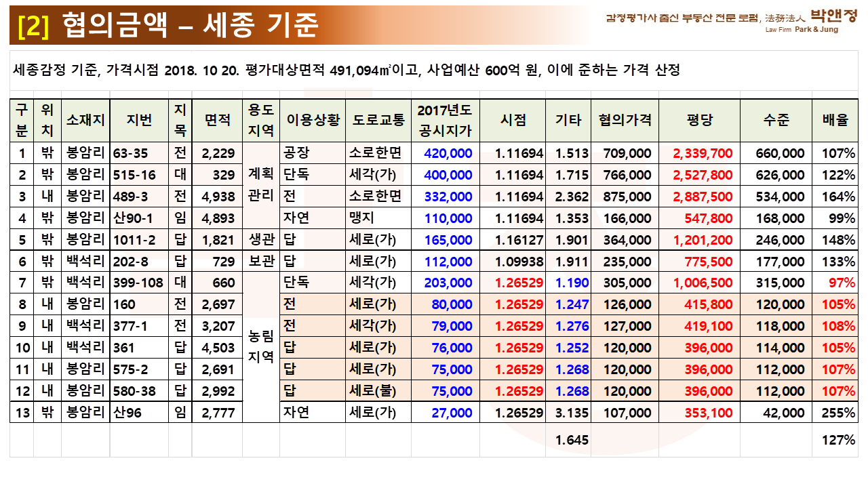Select the 2017년도 공시지가 column header
This screenshot has width=868, height=488.
(445, 120)
